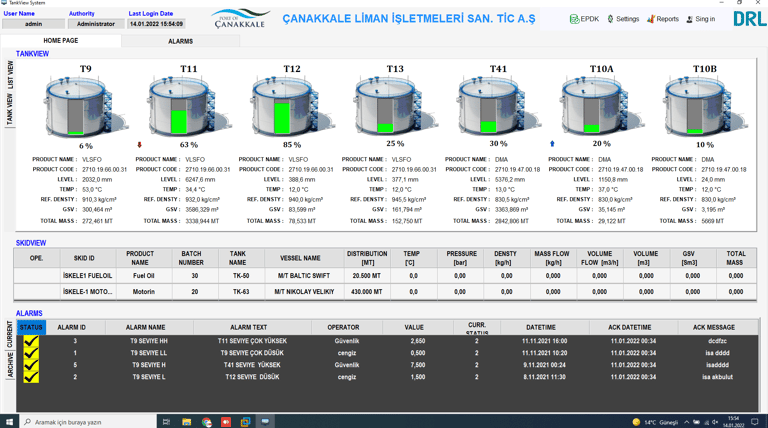
Task: Click ack message isa akbulut
Action: pyautogui.click(x=718, y=377)
